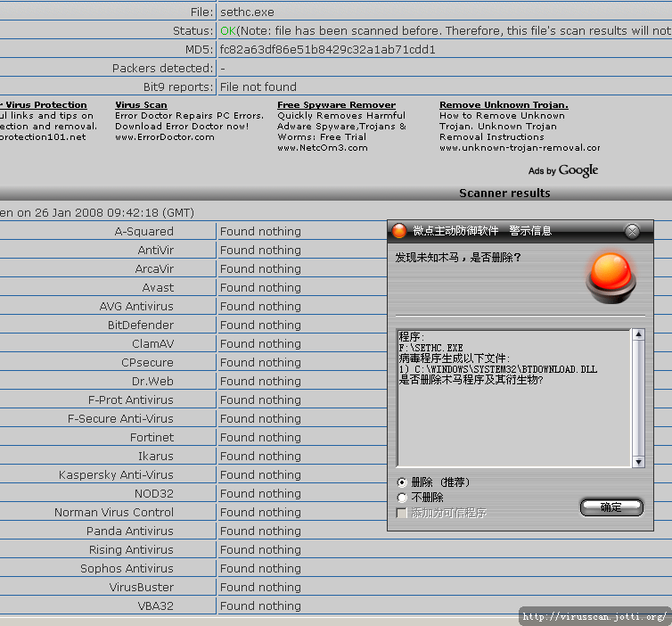Click the Ads by Google label

tap(562, 170)
